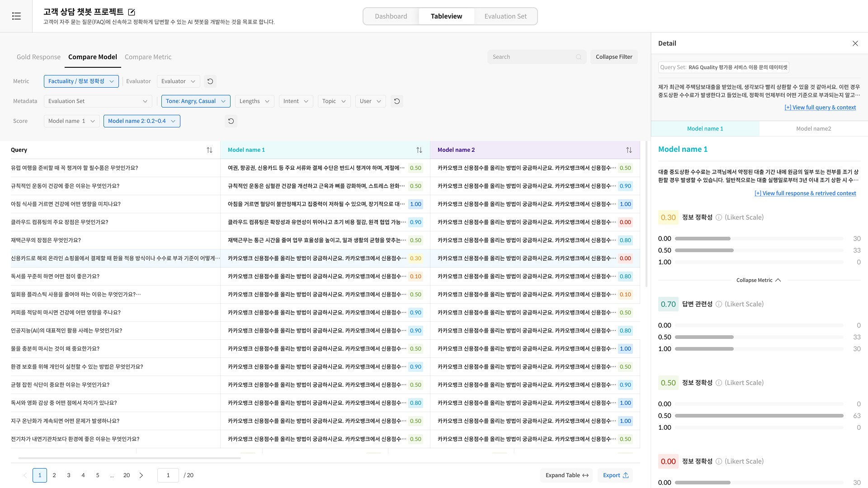868x488 pixels.
Task: Open the Factuality metric dropdown
Action: click(81, 81)
